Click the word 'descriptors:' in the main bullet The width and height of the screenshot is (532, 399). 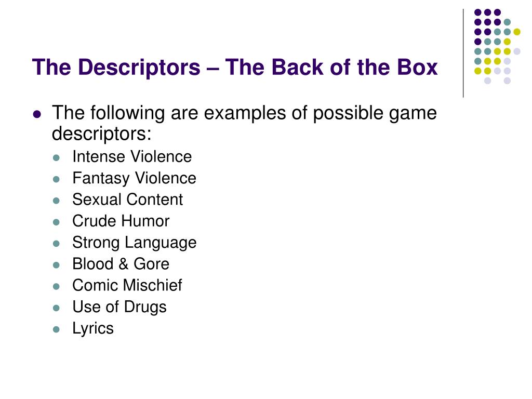coord(101,134)
